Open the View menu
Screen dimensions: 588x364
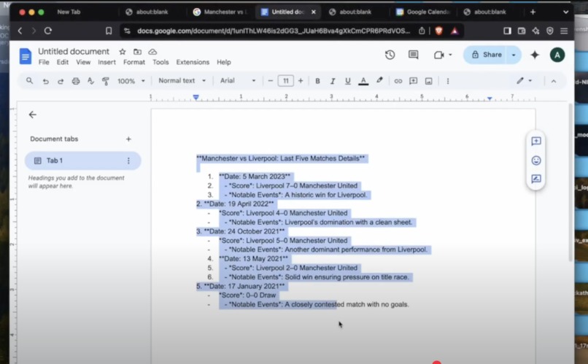(83, 62)
